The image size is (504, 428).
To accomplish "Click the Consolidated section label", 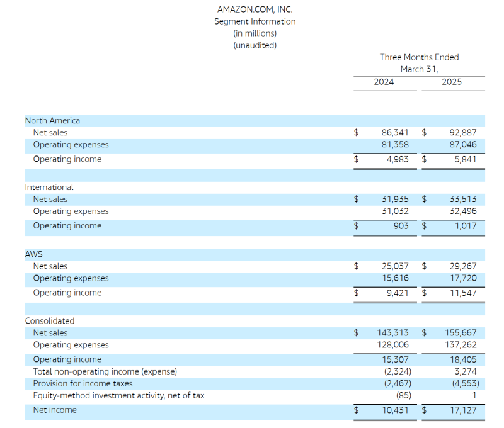I will pyautogui.click(x=50, y=321).
